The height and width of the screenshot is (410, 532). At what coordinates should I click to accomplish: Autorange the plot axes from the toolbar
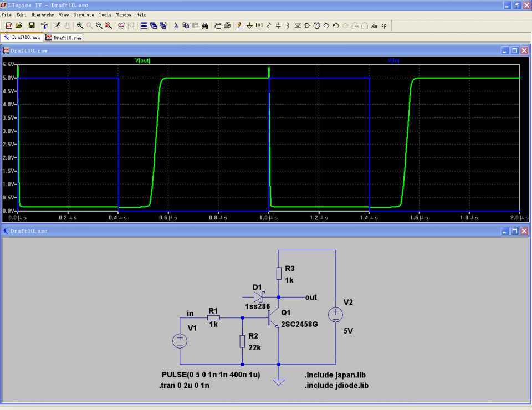click(x=121, y=25)
